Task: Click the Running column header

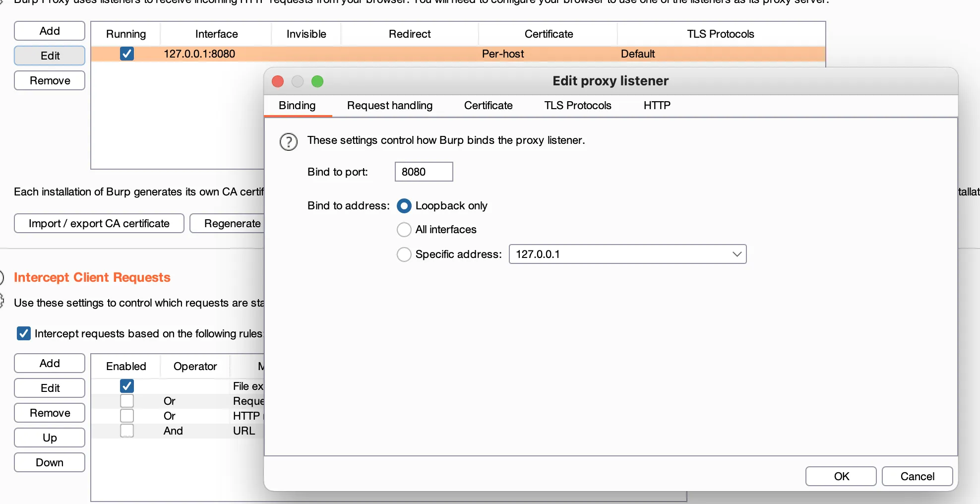Action: [126, 34]
